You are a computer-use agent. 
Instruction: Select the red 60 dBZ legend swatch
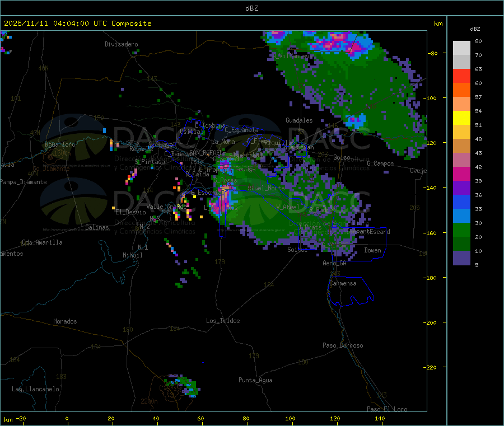(x=461, y=76)
